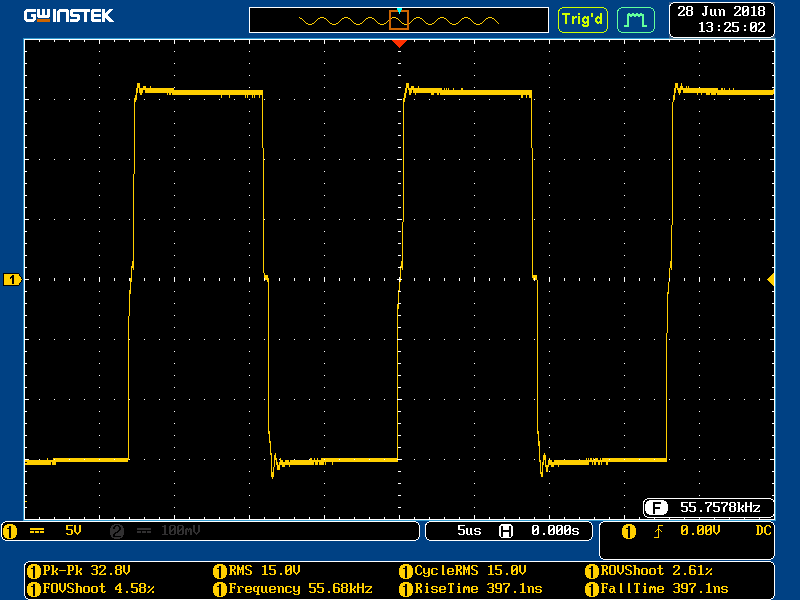Click channel badge beside Pk-Pk measurement
800x600 pixels.
tap(34, 571)
